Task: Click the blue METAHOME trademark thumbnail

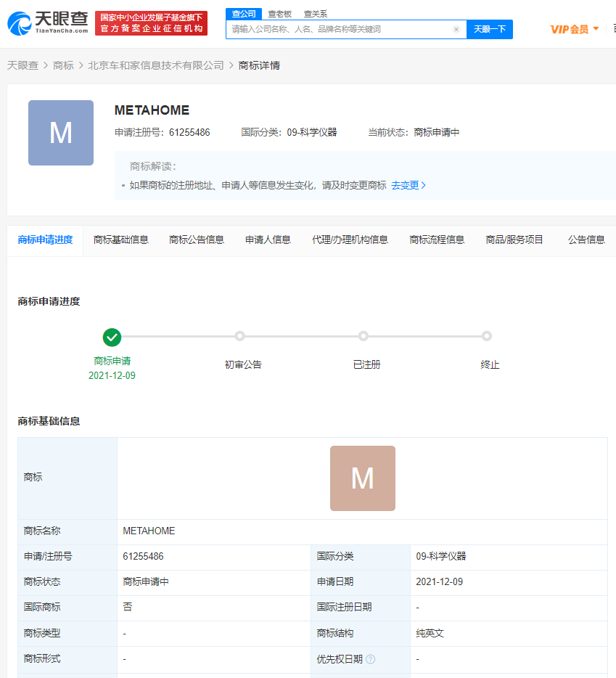Action: coord(61,133)
